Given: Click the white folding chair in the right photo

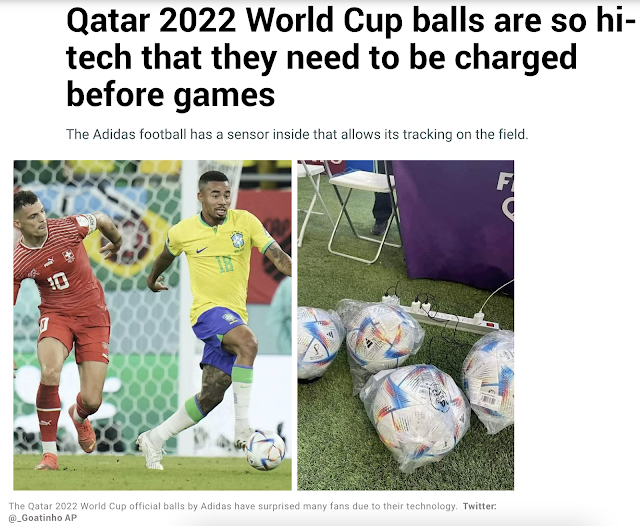Looking at the screenshot, I should (359, 211).
